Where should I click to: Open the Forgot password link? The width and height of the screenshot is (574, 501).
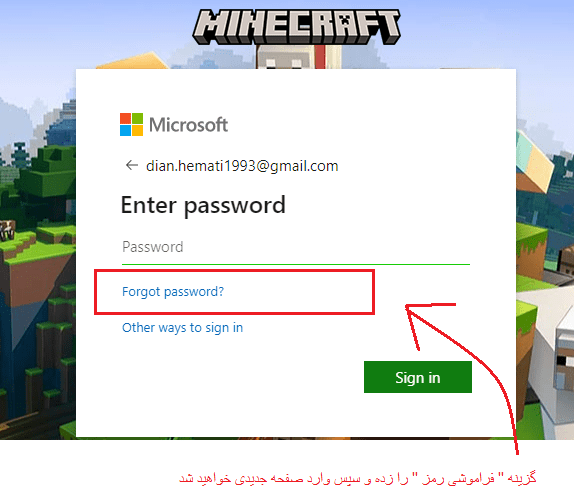point(173,292)
